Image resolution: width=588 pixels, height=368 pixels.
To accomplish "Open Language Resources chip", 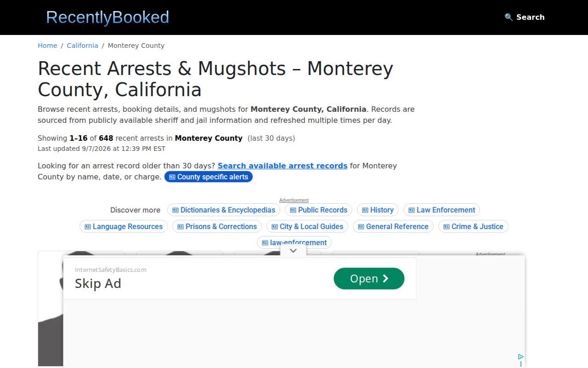I will (x=124, y=227).
